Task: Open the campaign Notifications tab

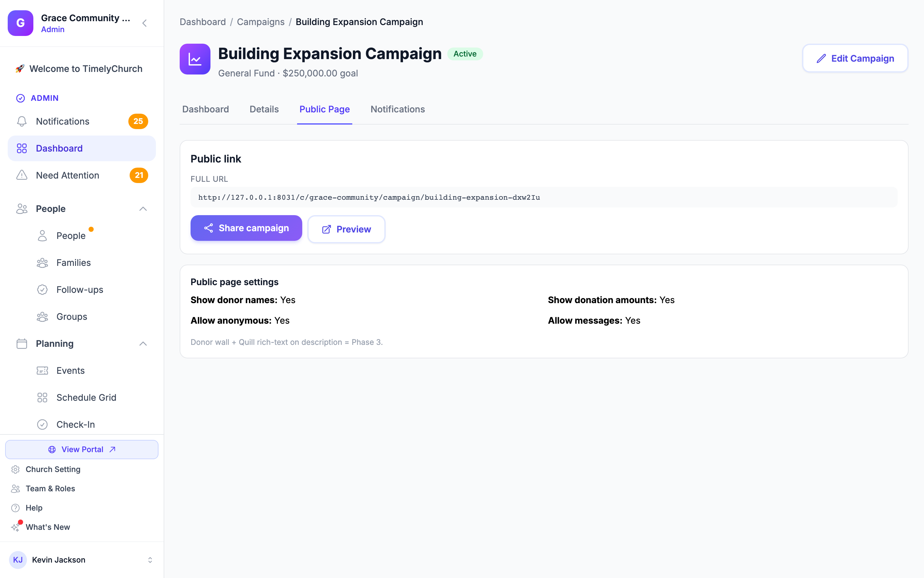Action: tap(398, 109)
